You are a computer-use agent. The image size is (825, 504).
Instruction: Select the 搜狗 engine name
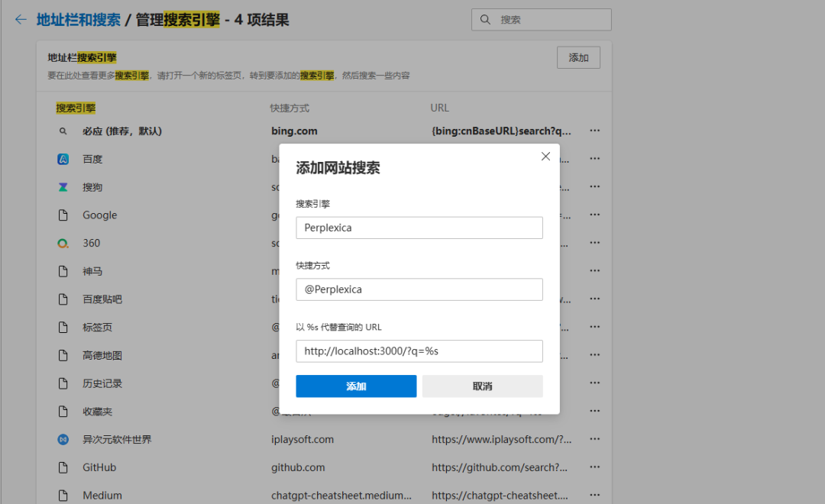(x=92, y=187)
